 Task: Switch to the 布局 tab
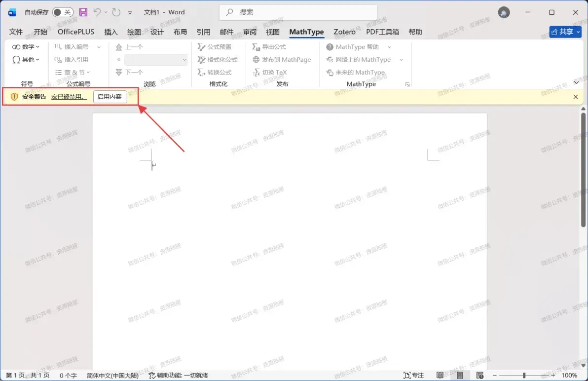coord(180,32)
